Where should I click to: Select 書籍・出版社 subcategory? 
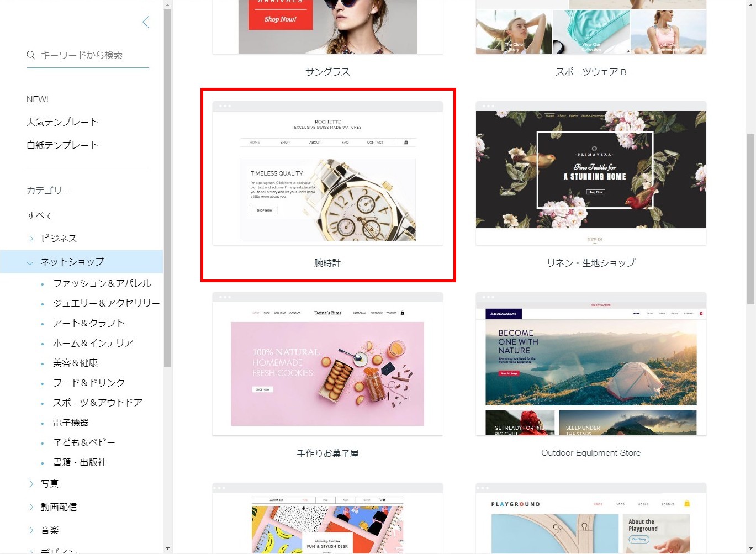pos(80,462)
